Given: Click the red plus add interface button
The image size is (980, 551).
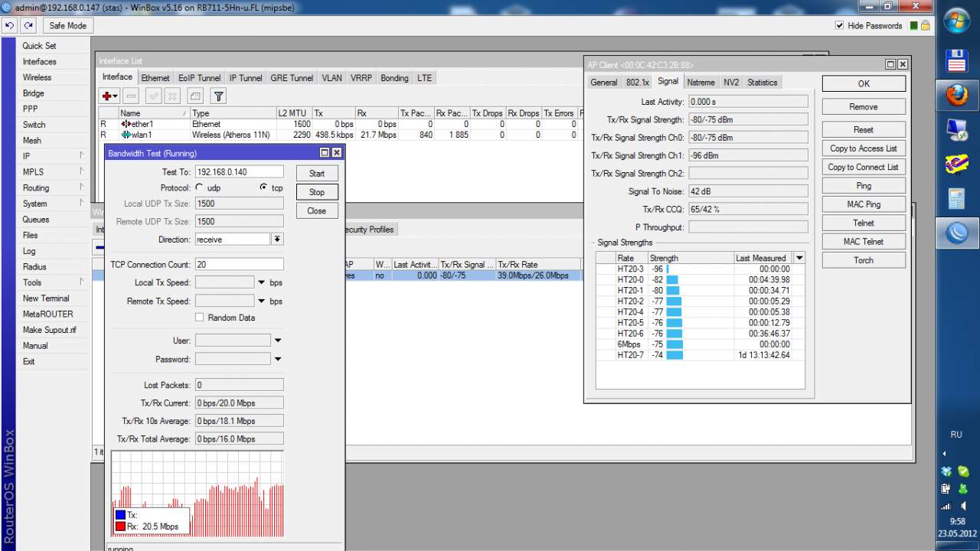Looking at the screenshot, I should coord(106,96).
